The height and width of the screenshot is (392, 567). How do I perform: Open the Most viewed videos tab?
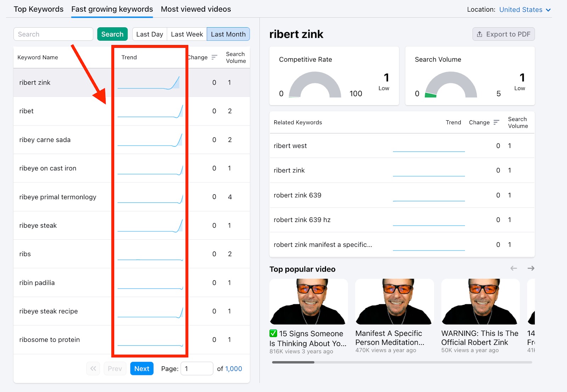[196, 9]
